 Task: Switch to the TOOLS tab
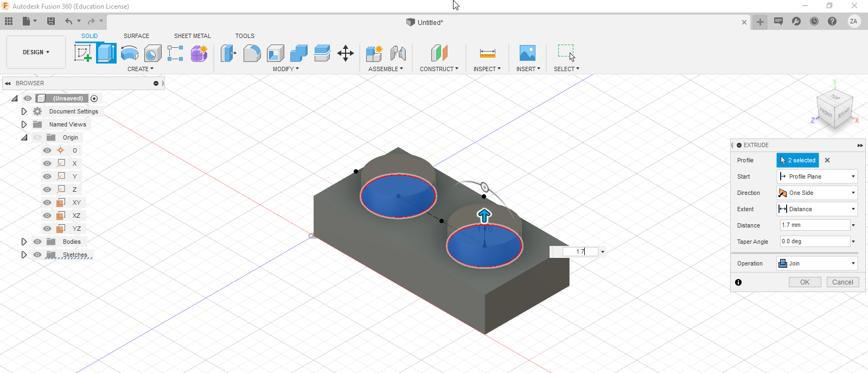245,36
